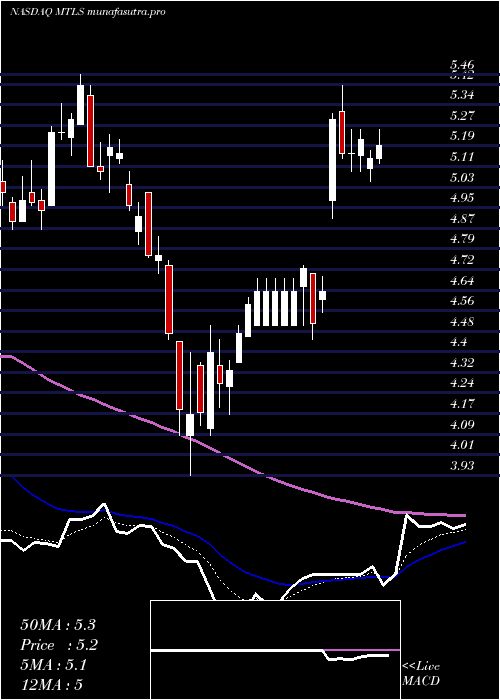This screenshot has height=700, width=500.
Task: Click the <<Live MACD label
Action: click(421, 674)
